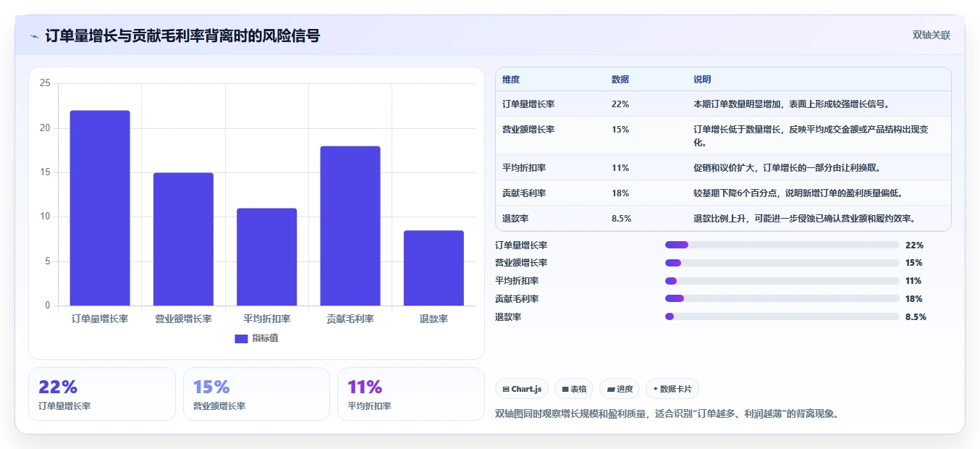The height and width of the screenshot is (449, 980).
Task: Click the 营业额增长率 progress bar showing 15%
Action: click(782, 263)
